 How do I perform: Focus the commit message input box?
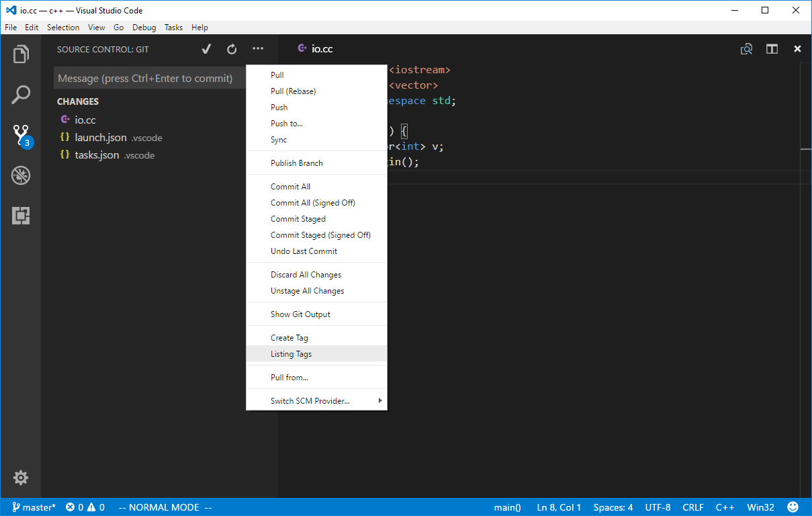150,79
